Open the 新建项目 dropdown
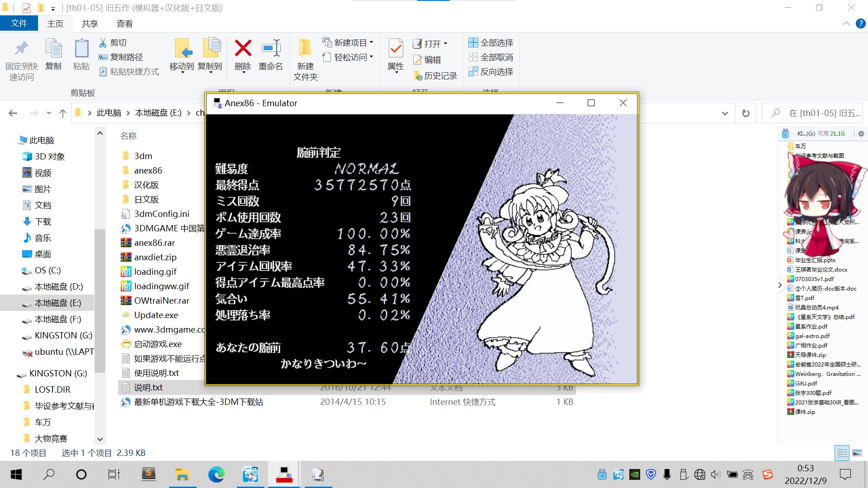This screenshot has width=868, height=488. coord(348,42)
